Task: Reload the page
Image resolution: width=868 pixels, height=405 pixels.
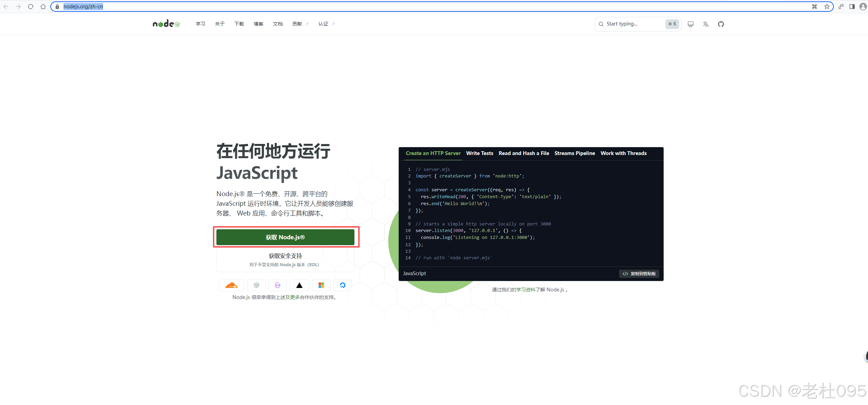Action: click(31, 7)
